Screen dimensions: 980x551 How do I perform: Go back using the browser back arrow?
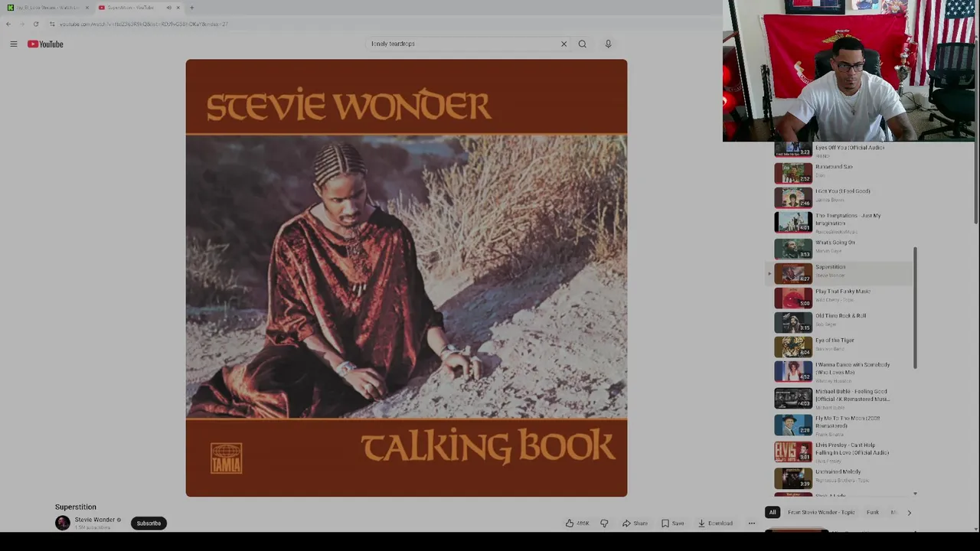pos(8,24)
